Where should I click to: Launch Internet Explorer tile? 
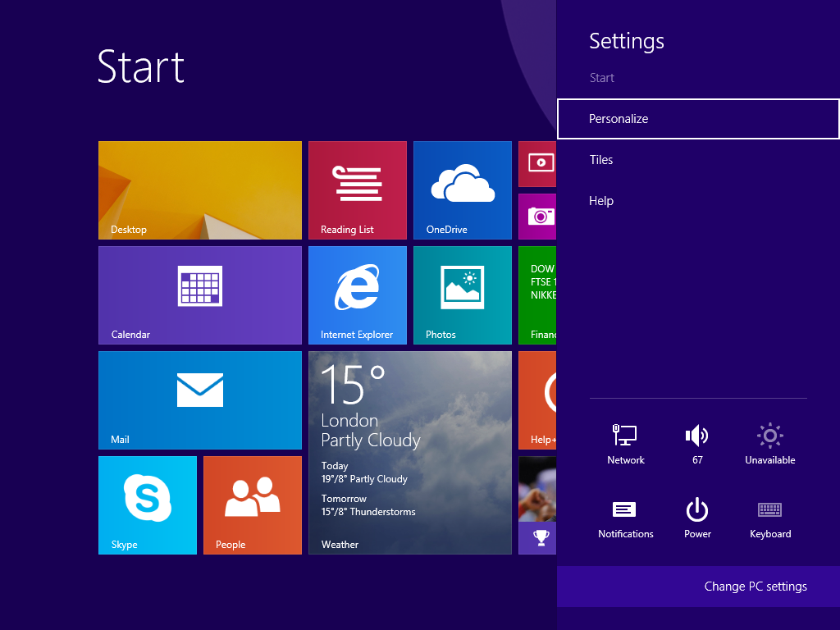click(358, 295)
